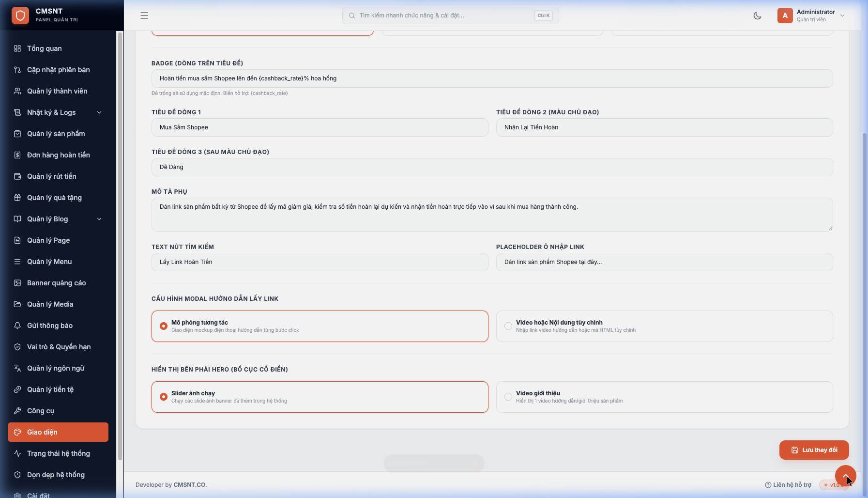The image size is (868, 498).
Task: Open the CMSNT.CO developer link
Action: tap(190, 485)
